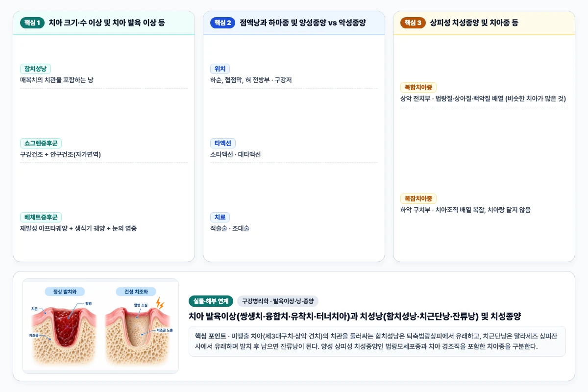The image size is (588, 392).
Task: Select heading 상피성 치성종양 및 치아종 등
Action: 474,23
